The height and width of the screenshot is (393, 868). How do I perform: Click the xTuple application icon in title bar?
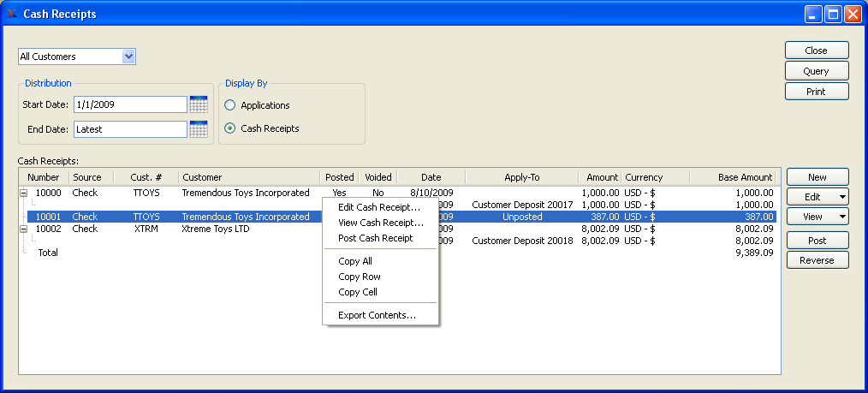[12, 14]
